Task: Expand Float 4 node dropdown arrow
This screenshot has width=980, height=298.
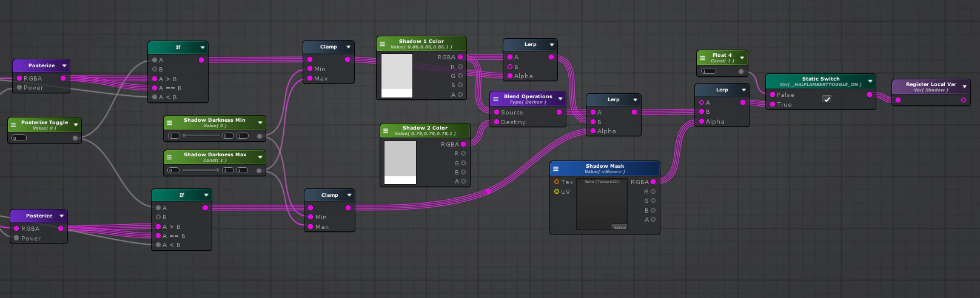Action: coord(742,58)
